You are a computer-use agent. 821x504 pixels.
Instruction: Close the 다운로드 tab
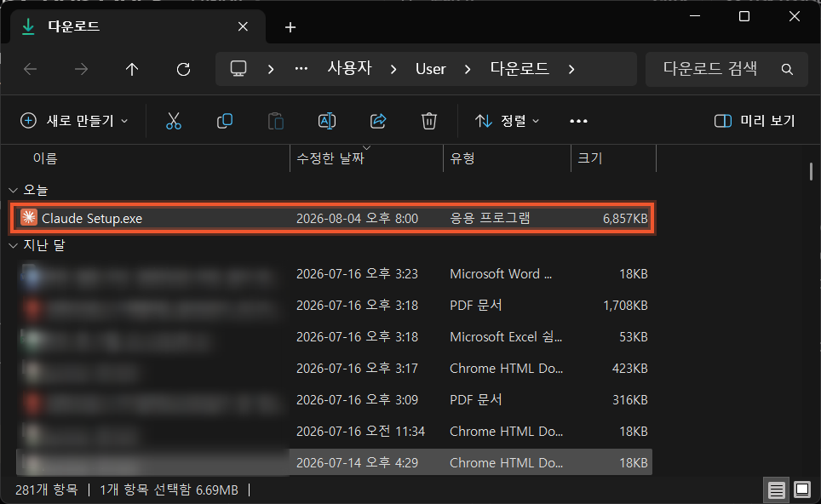pos(243,26)
